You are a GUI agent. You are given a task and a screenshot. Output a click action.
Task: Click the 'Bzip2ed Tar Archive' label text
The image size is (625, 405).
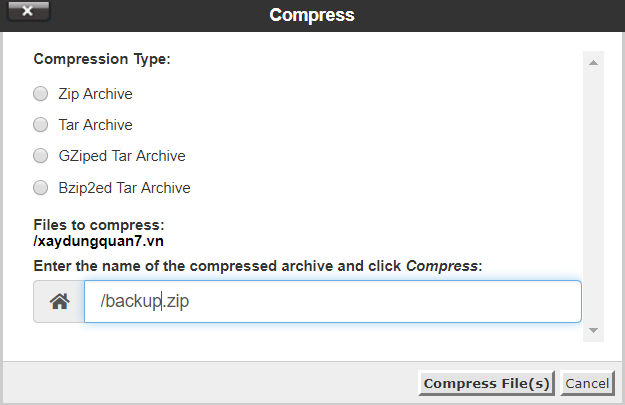coord(124,188)
